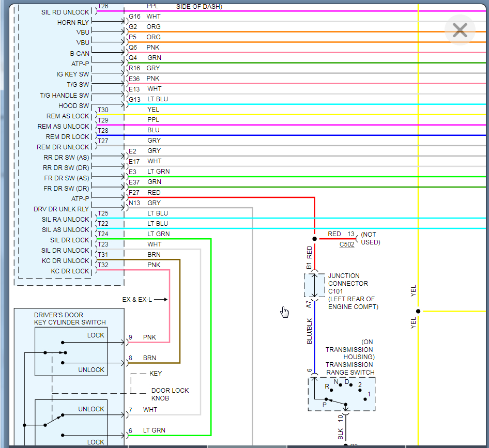Screen dimensions: 489x448
Task: Click the BLU/BLK vertical wire label
Action: coord(310,331)
